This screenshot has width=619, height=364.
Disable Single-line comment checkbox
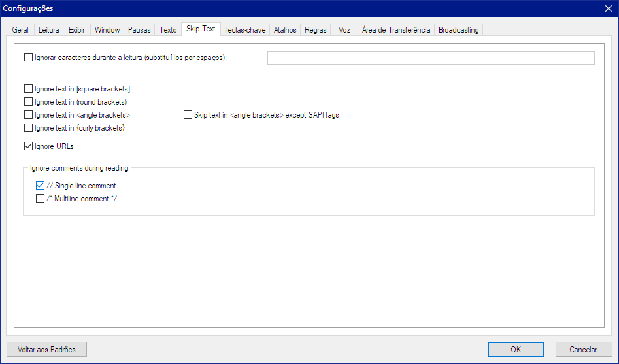coord(41,186)
